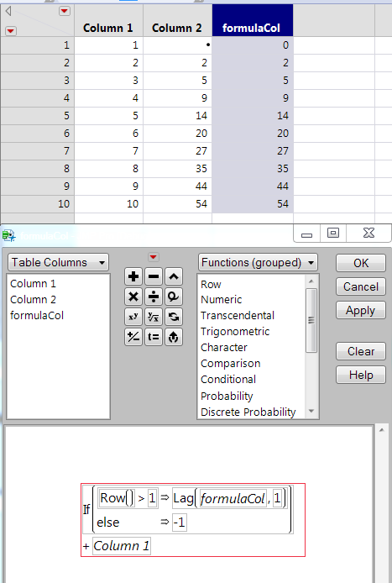Click the divide operator button

pos(154,297)
